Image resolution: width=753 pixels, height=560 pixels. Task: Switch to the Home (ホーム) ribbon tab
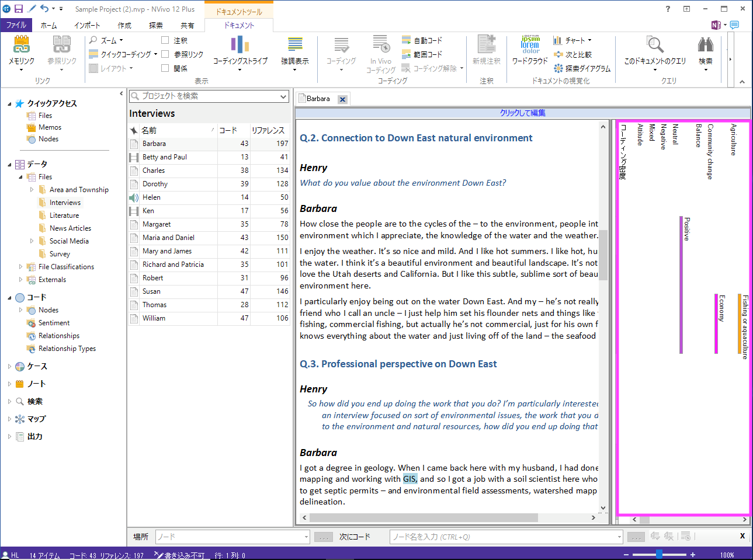48,25
